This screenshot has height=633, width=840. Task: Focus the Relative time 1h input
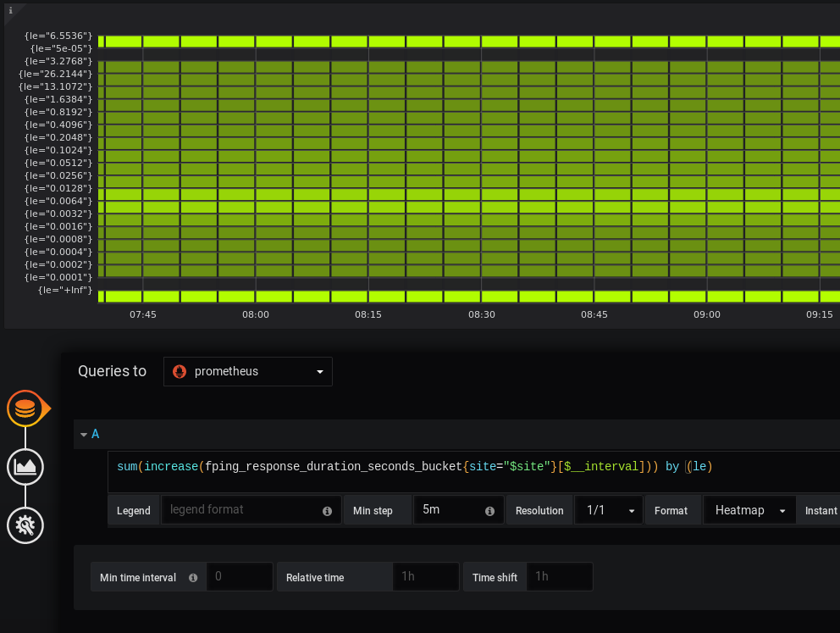(x=425, y=577)
